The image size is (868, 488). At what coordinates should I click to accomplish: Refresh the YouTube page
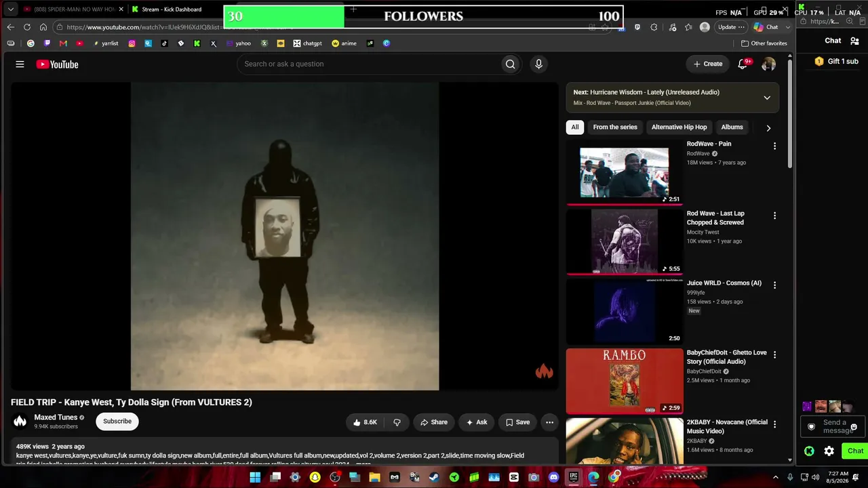pyautogui.click(x=27, y=27)
